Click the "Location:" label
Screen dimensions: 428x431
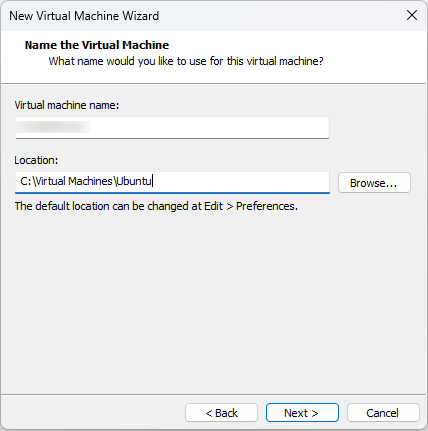[36, 160]
